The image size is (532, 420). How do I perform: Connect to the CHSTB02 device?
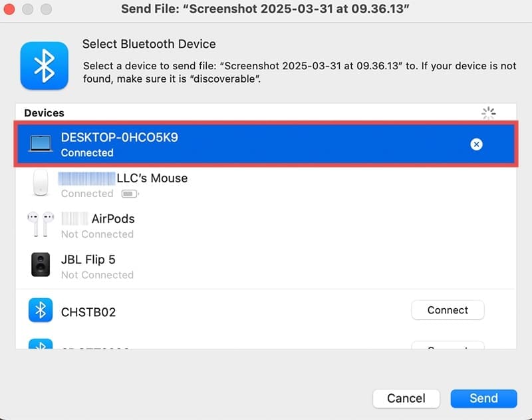(448, 310)
